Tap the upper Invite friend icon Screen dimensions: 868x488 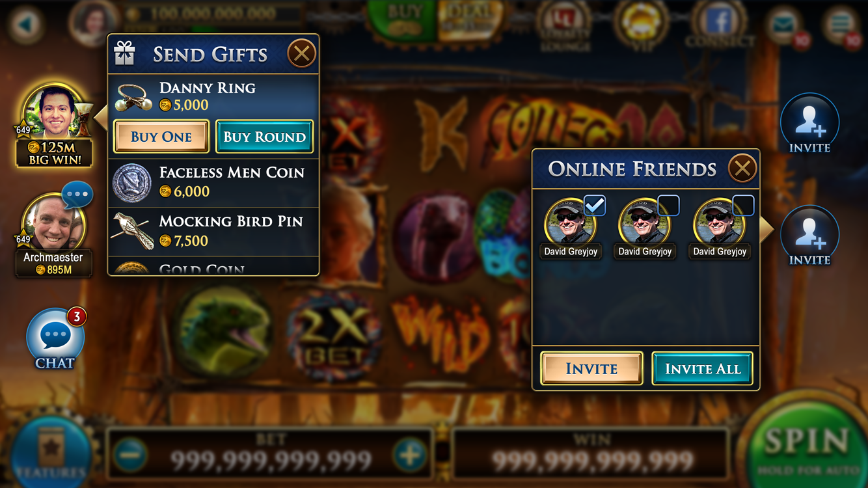point(809,123)
